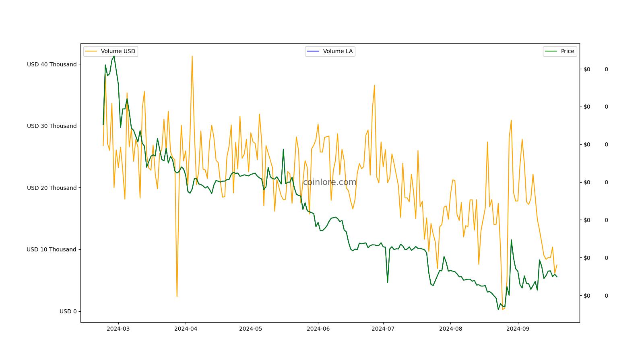
Task: Click the 2024-04 date tick label
Action: (x=186, y=329)
